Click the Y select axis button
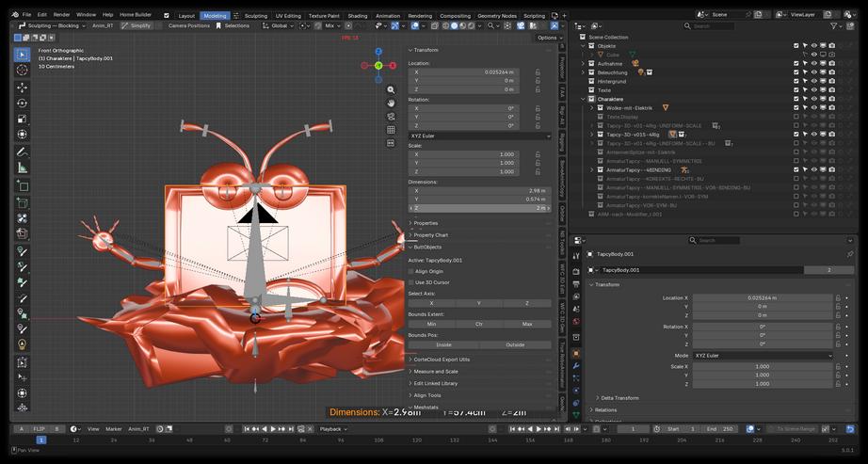The height and width of the screenshot is (464, 868). click(479, 303)
